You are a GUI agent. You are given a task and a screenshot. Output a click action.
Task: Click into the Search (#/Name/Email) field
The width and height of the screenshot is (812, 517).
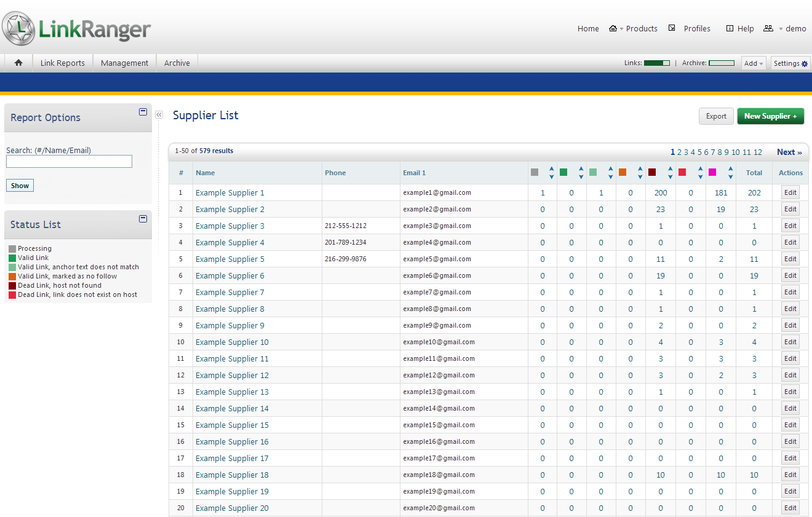click(x=69, y=162)
